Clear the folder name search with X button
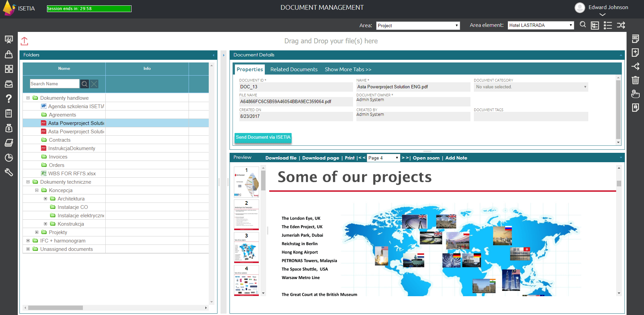This screenshot has height=315, width=644. pyautogui.click(x=94, y=84)
